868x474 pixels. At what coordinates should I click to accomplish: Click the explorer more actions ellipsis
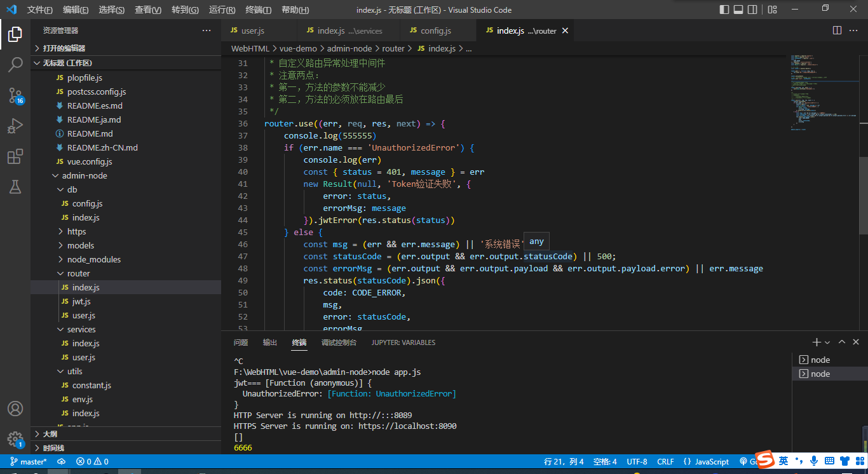coord(207,30)
